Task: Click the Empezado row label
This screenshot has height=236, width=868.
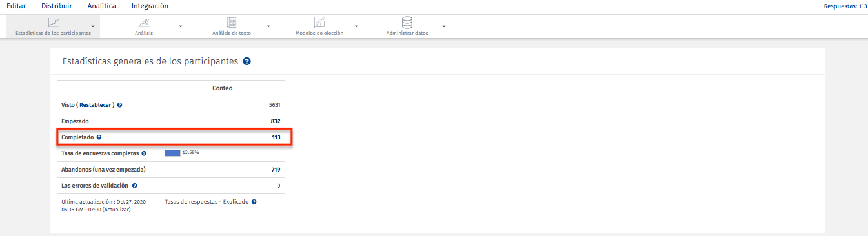Action: point(75,121)
